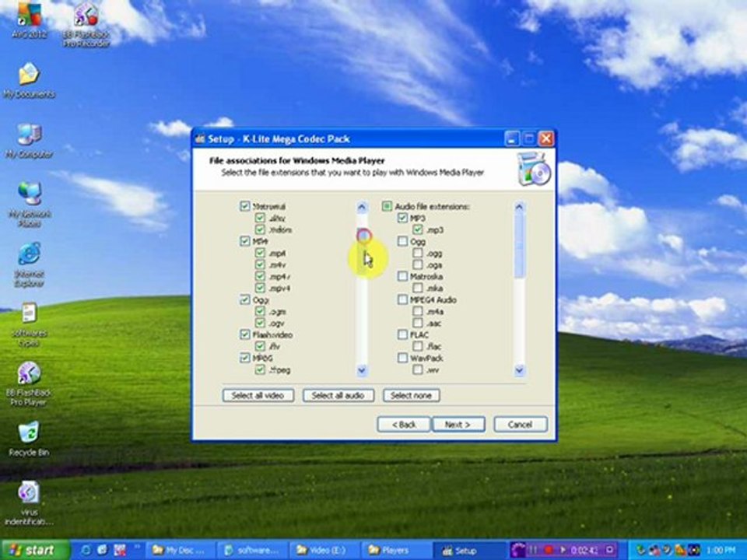Switch to Players folder taskbar window
747x560 pixels.
(x=396, y=551)
